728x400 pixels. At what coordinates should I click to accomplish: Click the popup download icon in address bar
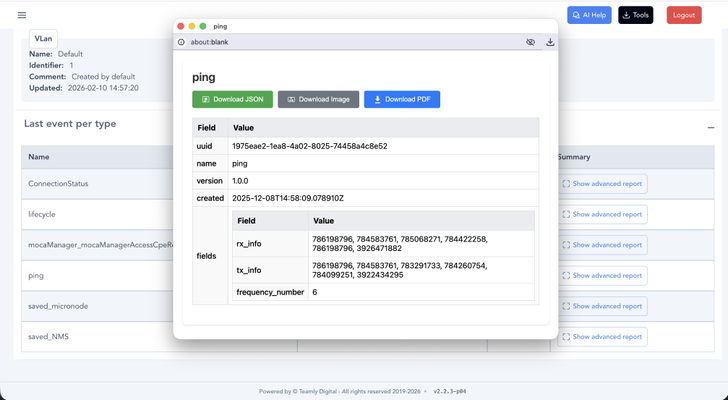click(x=550, y=42)
